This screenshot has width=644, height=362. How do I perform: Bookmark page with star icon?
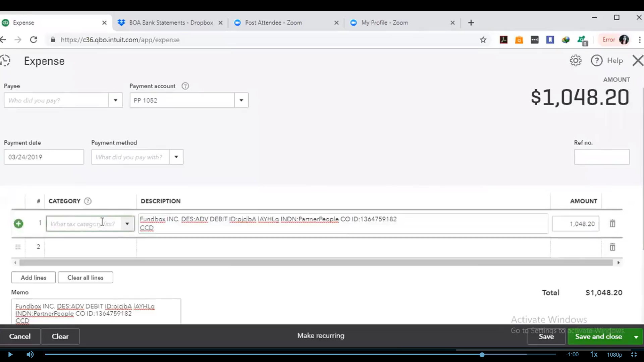[483, 40]
